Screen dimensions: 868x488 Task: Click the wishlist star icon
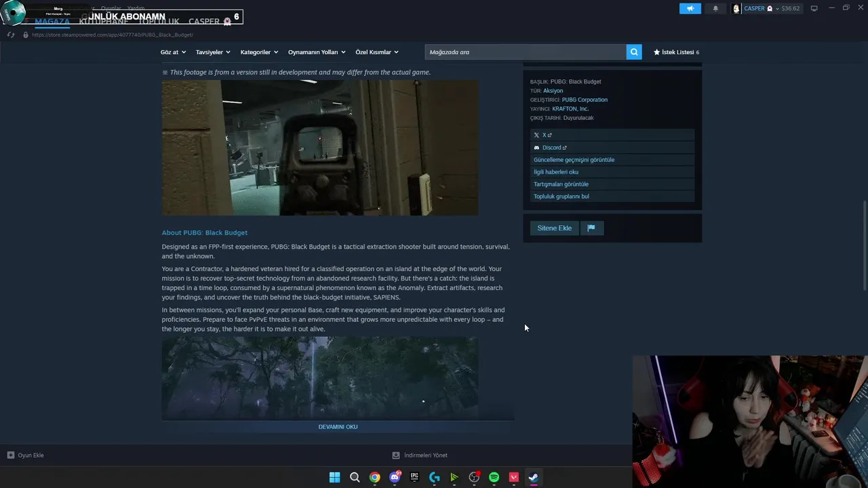coord(656,52)
